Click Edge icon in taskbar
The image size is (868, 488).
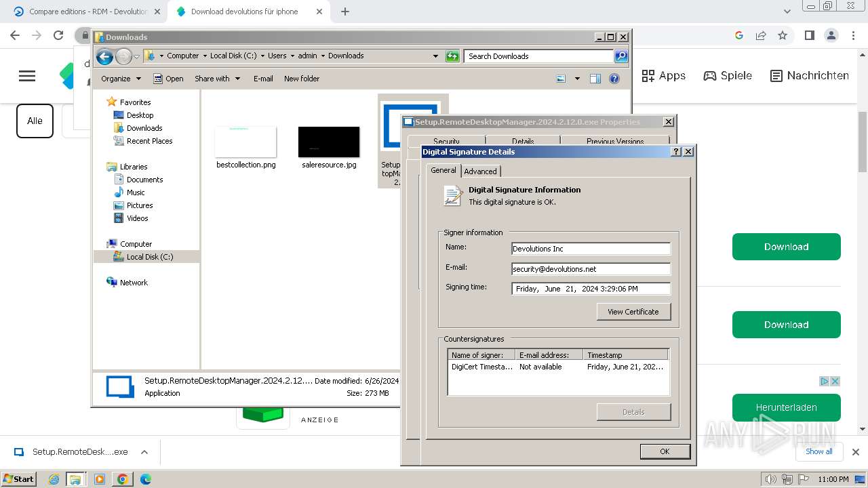pos(145,479)
